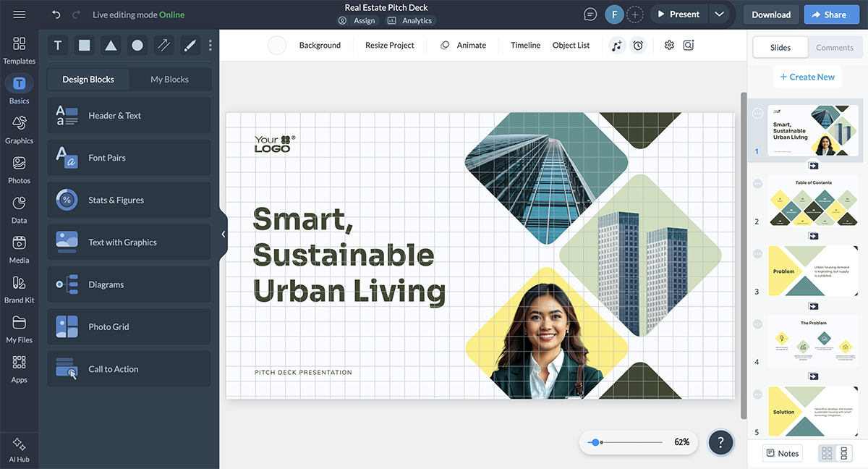Viewport: 868px width, 469px height.
Task: Select slide 3 Problem thumbnail
Action: point(812,271)
